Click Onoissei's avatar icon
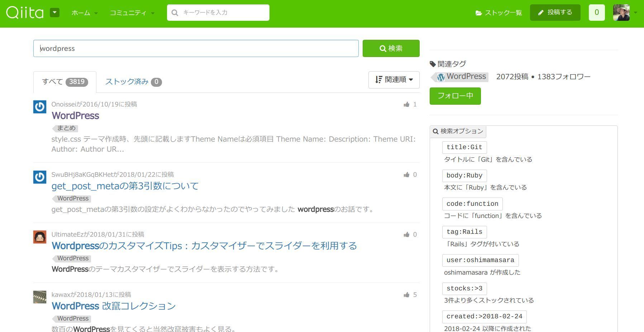Viewport: 644px width, 332px height. tap(40, 107)
